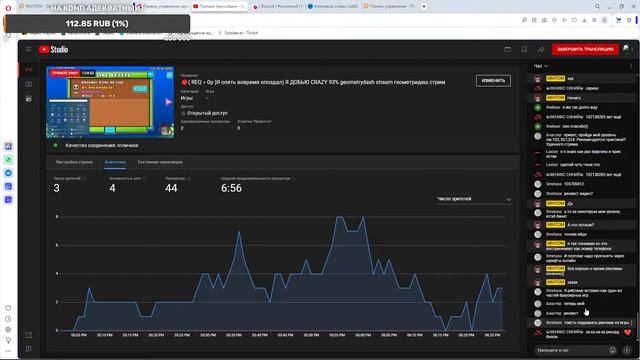Open the Manage streams calendar icon in sidebar
The height and width of the screenshot is (360, 640).
(29, 99)
